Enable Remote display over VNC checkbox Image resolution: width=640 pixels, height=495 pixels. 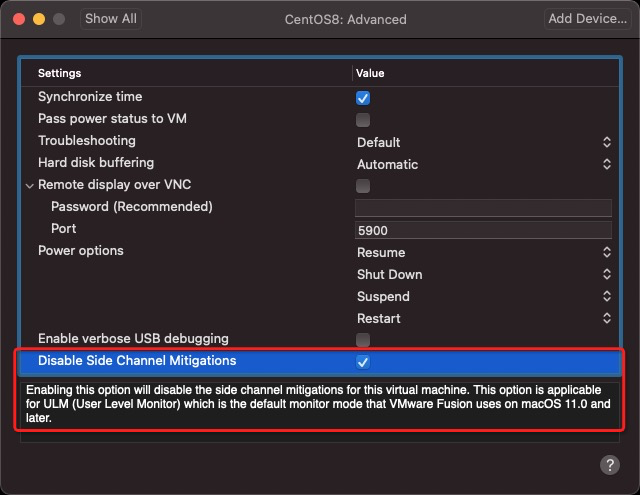tap(363, 186)
